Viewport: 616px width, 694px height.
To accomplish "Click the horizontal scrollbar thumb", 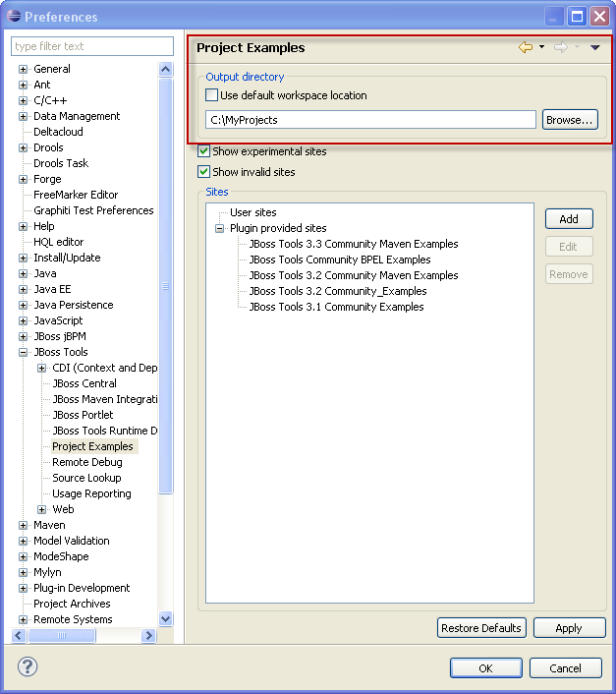I will coord(62,636).
